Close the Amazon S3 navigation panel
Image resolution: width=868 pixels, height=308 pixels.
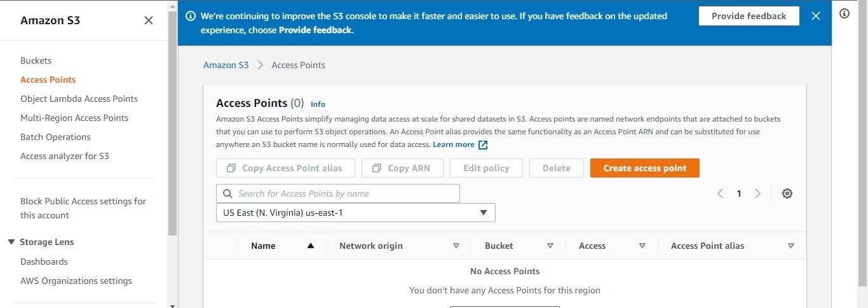tap(149, 20)
